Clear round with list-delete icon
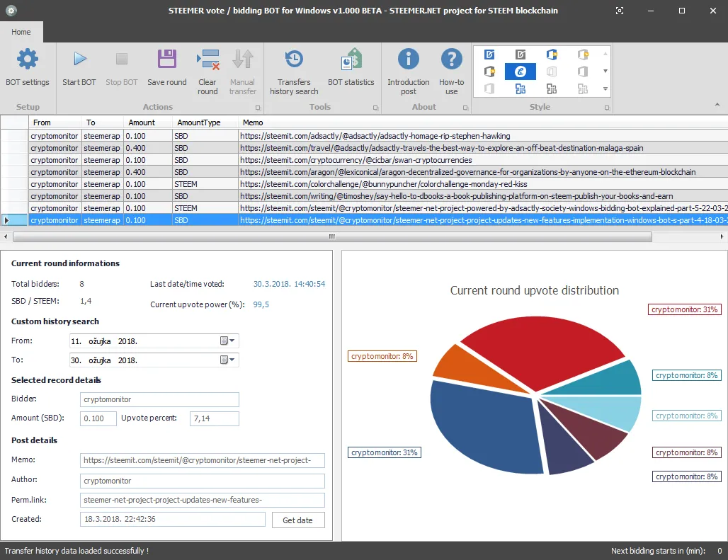The image size is (728, 560). (207, 59)
